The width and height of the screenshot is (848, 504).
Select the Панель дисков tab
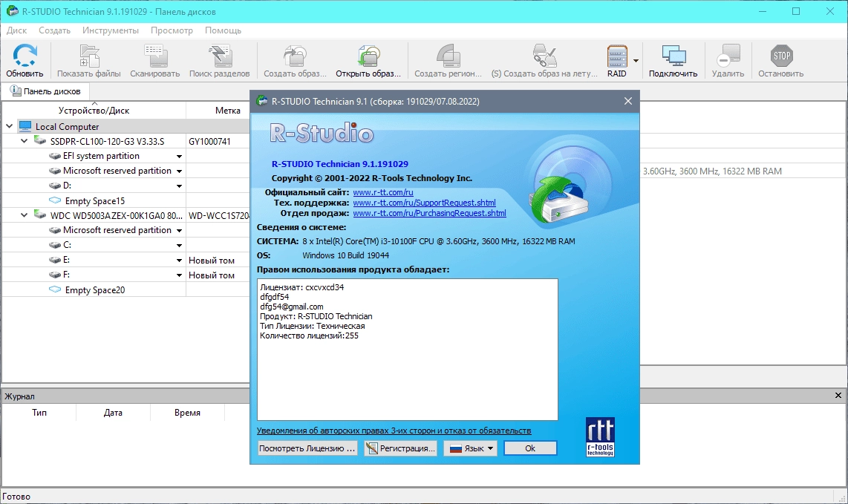tap(45, 91)
